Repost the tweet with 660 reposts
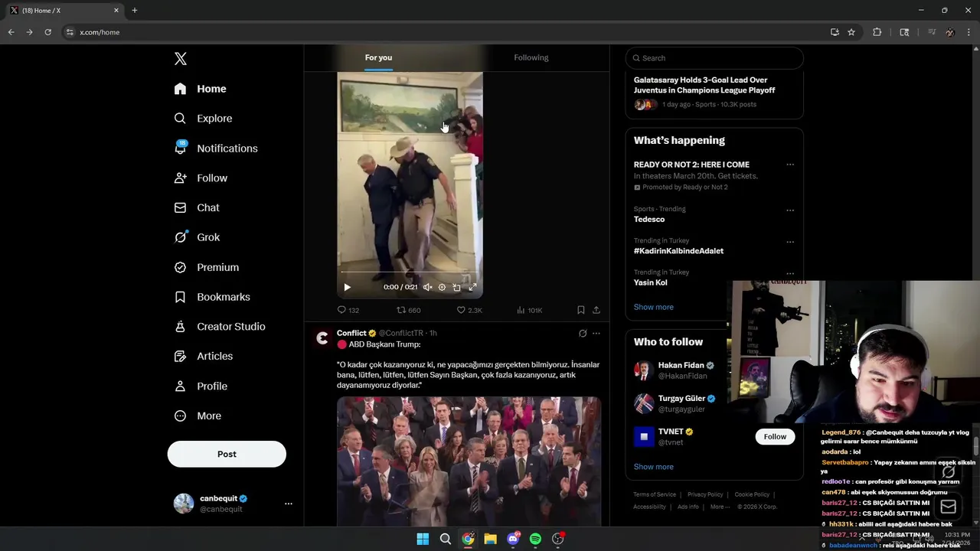Image resolution: width=980 pixels, height=551 pixels. [x=409, y=310]
